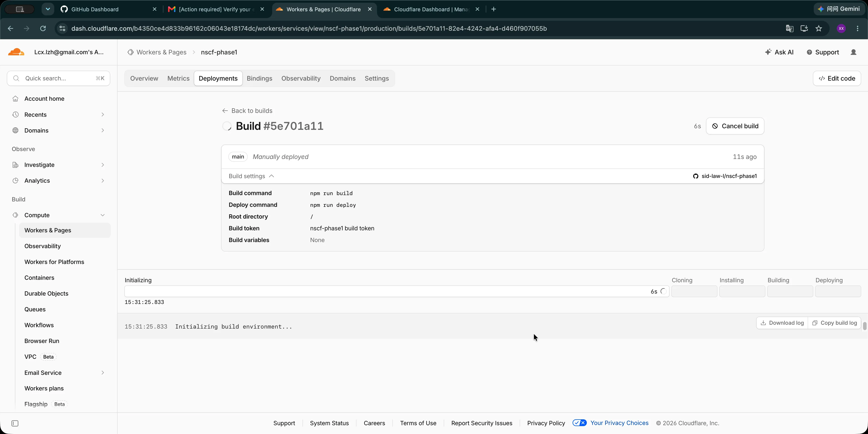Click the install app icon in address bar
The height and width of the screenshot is (434, 868).
point(804,29)
